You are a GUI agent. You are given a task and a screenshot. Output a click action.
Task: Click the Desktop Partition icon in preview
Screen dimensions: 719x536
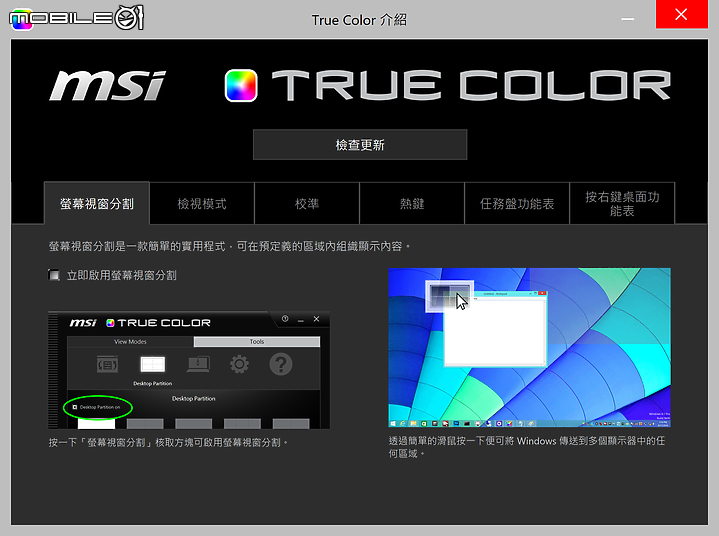153,365
